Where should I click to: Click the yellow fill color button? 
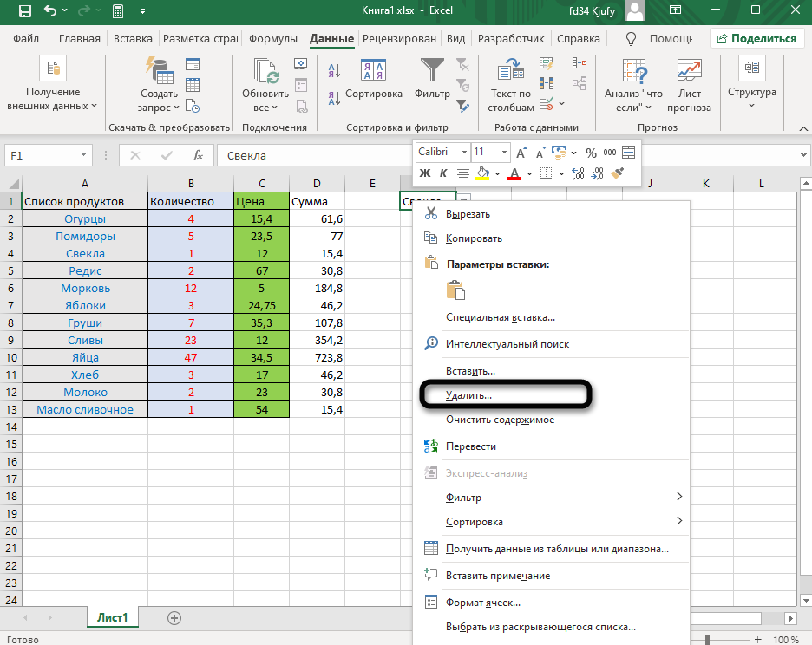[x=482, y=173]
